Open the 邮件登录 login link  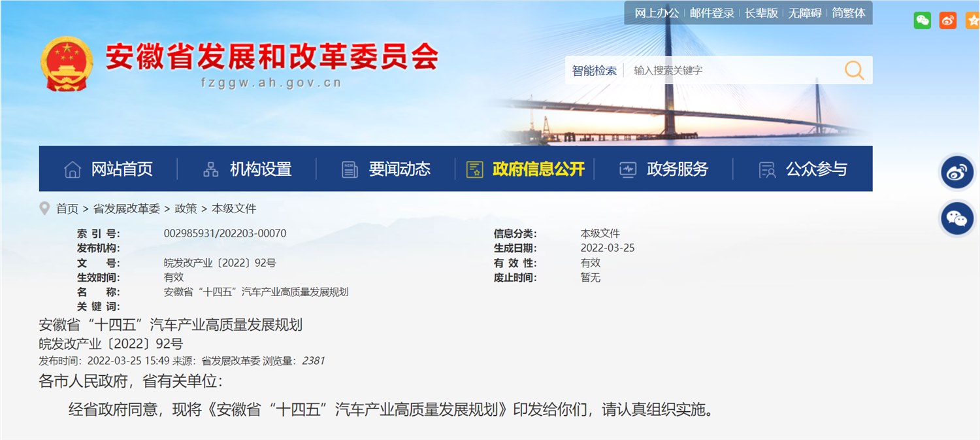point(711,13)
